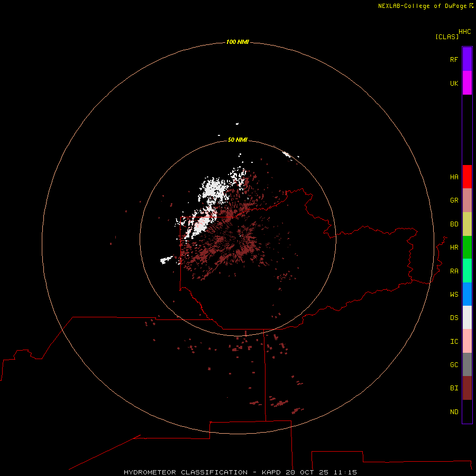
Task: Click the [CLAS] legend header
Action: [447, 36]
